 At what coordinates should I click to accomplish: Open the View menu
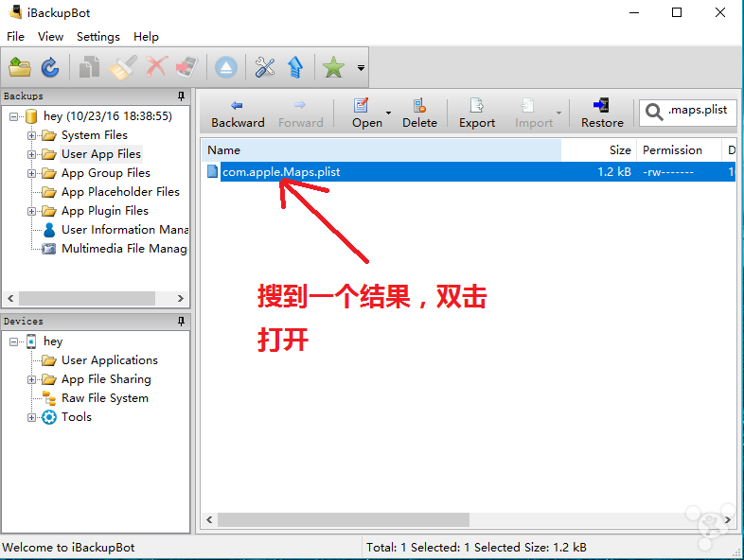coord(50,37)
